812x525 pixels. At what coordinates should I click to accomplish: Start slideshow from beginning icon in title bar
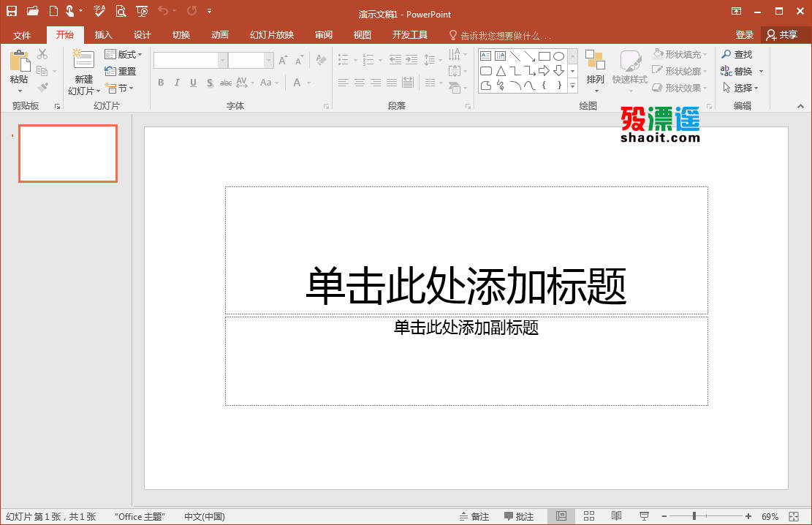(x=142, y=10)
